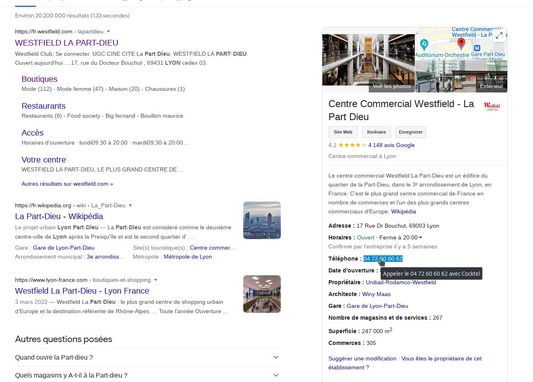Open the 4 148 avis Google reviews
533x382 pixels.
coord(391,145)
